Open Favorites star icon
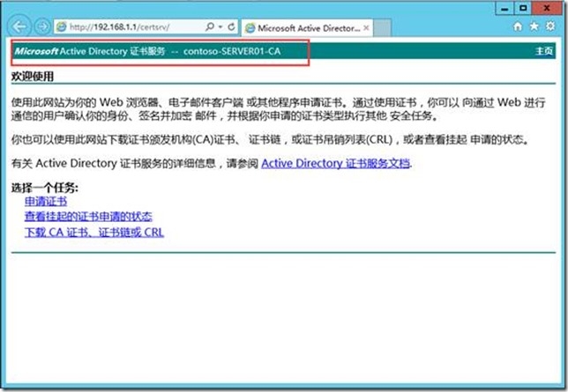 (x=534, y=26)
